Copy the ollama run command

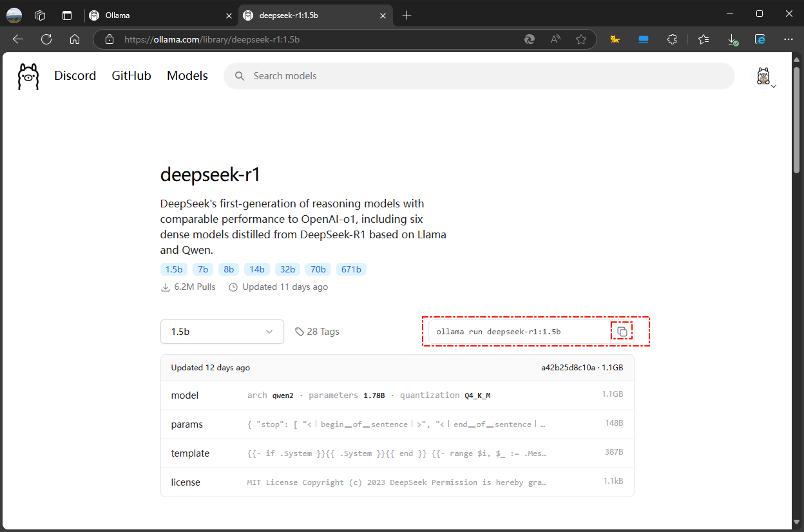tap(622, 332)
